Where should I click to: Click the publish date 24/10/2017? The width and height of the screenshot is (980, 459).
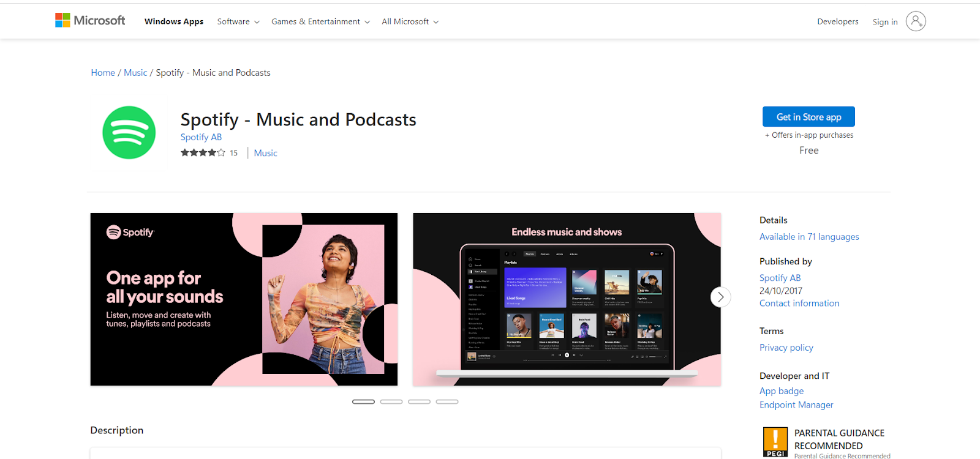click(x=781, y=291)
